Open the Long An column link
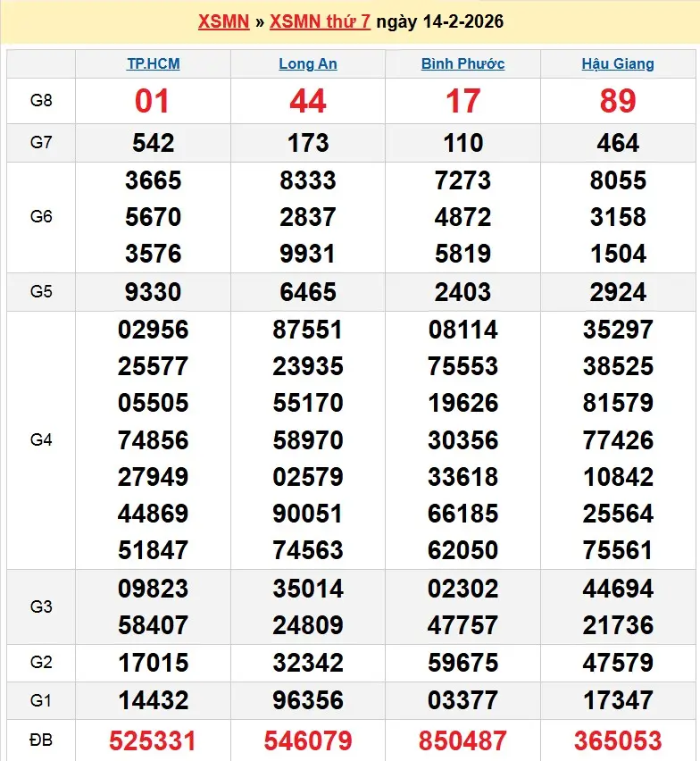This screenshot has width=700, height=761. pyautogui.click(x=308, y=63)
